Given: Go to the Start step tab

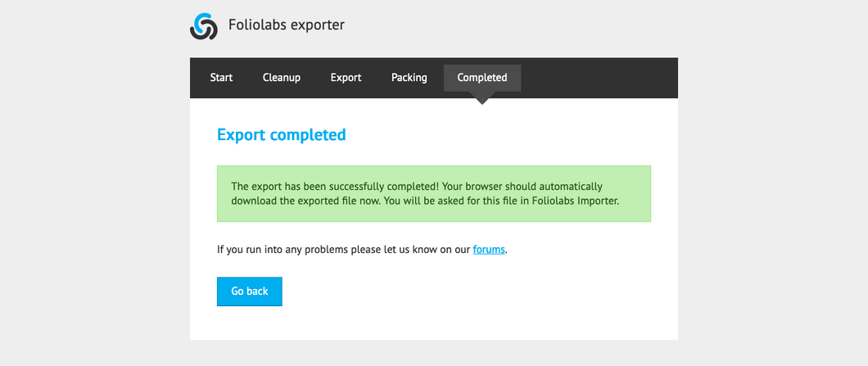Looking at the screenshot, I should click(221, 78).
